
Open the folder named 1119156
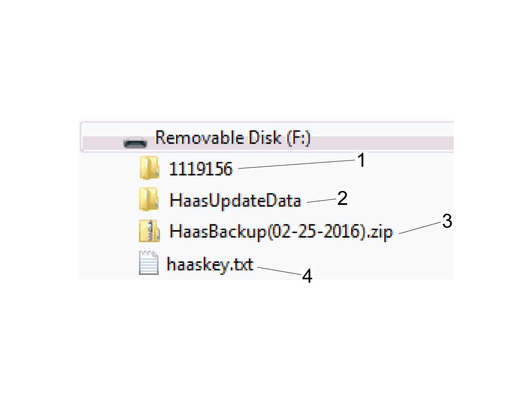point(201,169)
